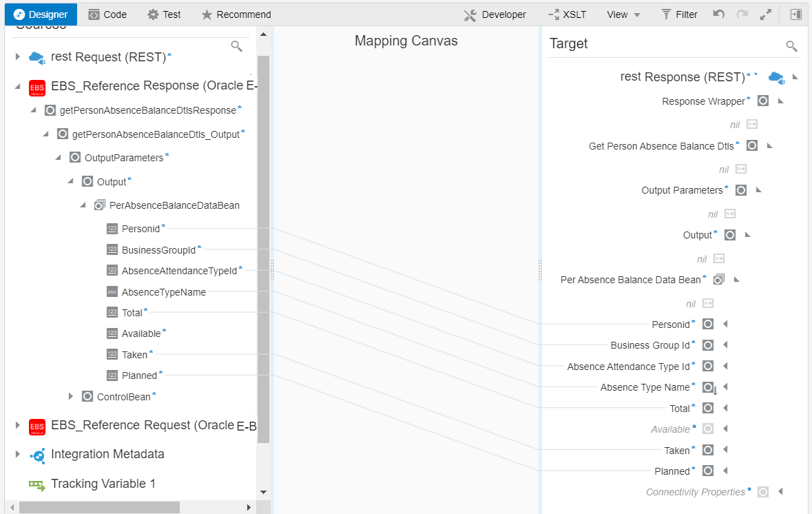812x514 pixels.
Task: Open search in the Sources panel
Action: pyautogui.click(x=237, y=45)
